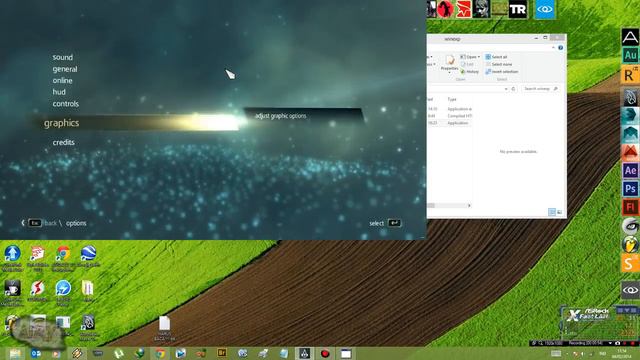Click Select none in Explorer ribbon
The height and width of the screenshot is (360, 640).
coord(498,64)
